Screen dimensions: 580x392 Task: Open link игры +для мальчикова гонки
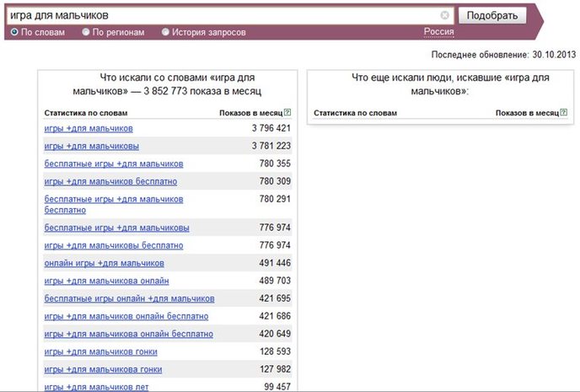click(x=103, y=369)
